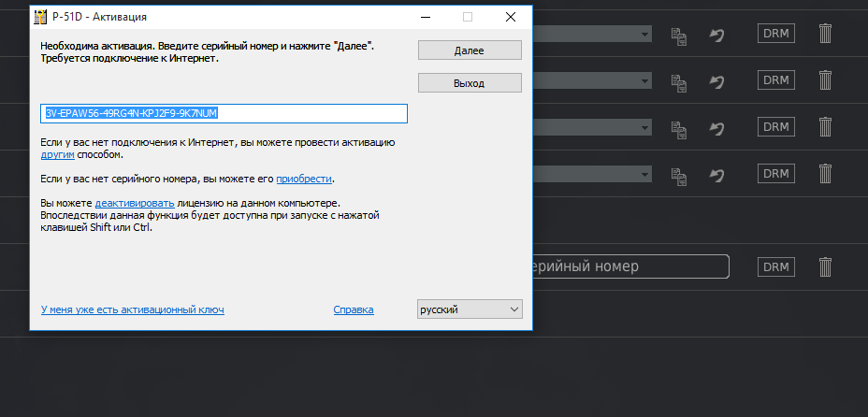Click the DRM button in the second row

point(776,79)
